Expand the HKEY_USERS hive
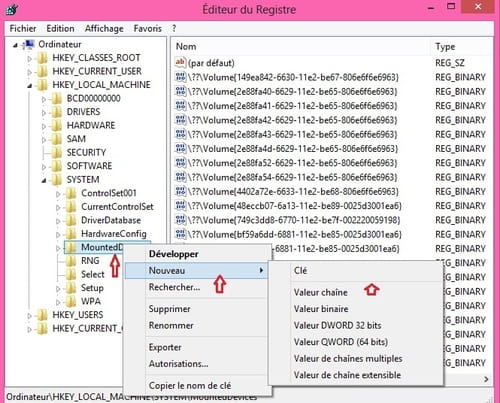 point(29,315)
